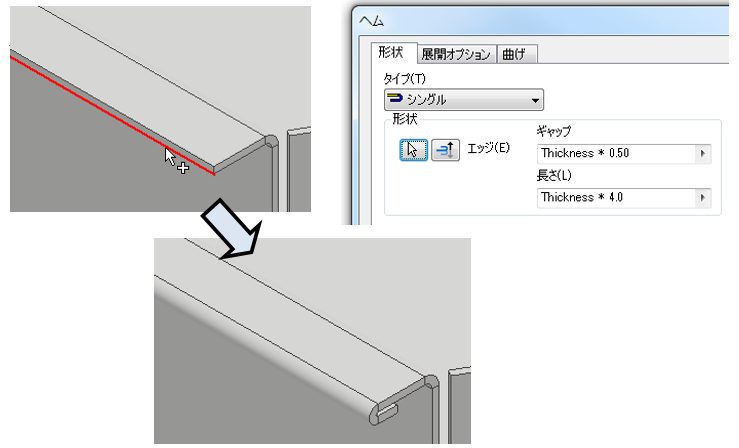Image resolution: width=739 pixels, height=448 pixels.
Task: Select the red highlighted edge on the model
Action: click(112, 115)
